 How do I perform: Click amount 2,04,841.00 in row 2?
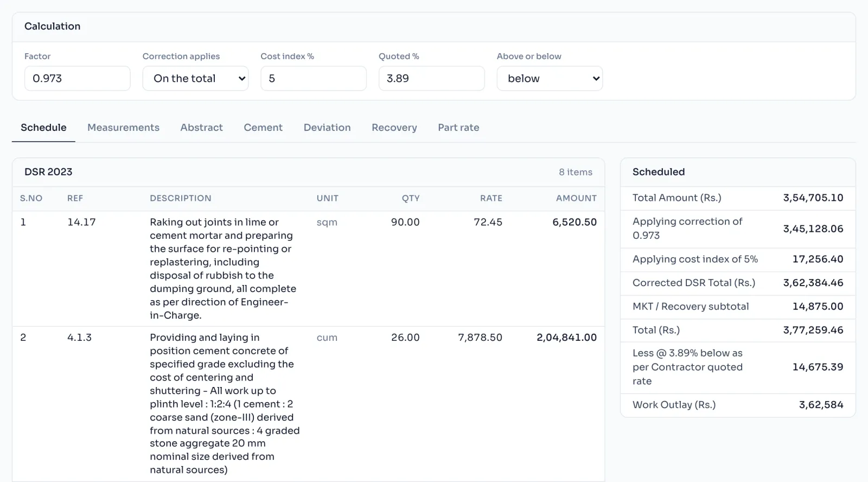point(566,338)
